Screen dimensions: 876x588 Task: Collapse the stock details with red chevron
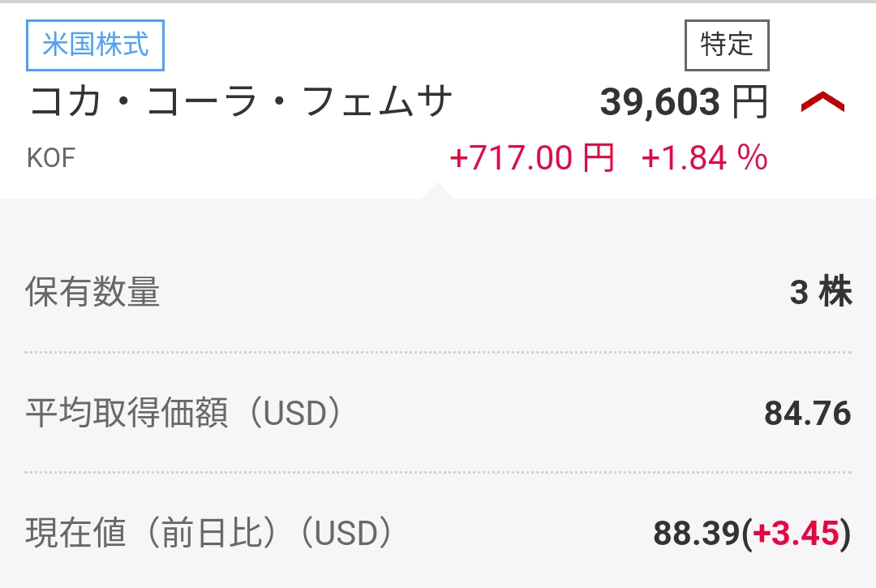[822, 103]
